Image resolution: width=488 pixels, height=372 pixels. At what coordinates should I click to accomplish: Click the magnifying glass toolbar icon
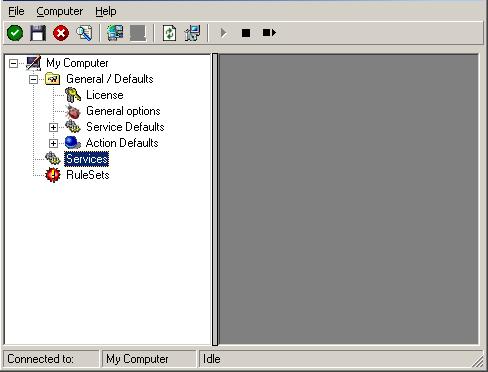point(84,33)
